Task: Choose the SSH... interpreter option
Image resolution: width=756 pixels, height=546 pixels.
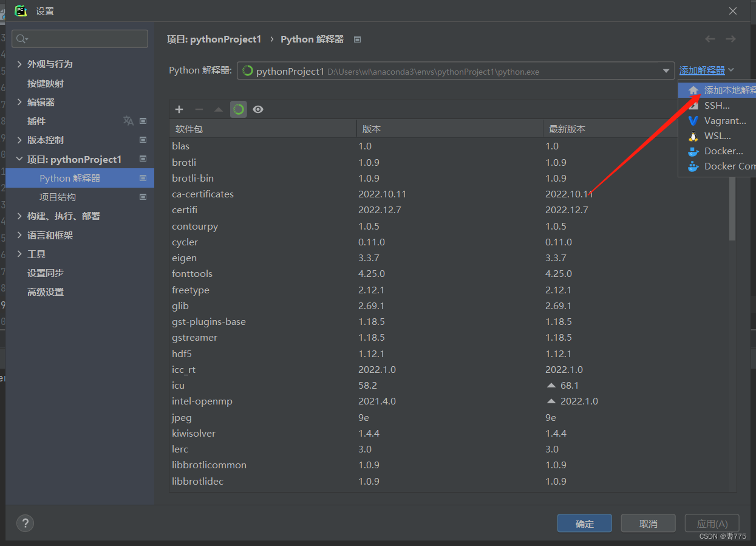Action: [717, 106]
